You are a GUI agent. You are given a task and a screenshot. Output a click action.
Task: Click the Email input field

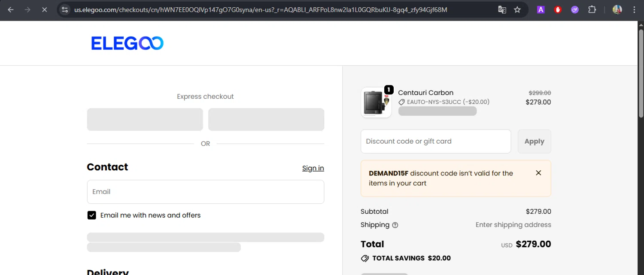[205, 192]
